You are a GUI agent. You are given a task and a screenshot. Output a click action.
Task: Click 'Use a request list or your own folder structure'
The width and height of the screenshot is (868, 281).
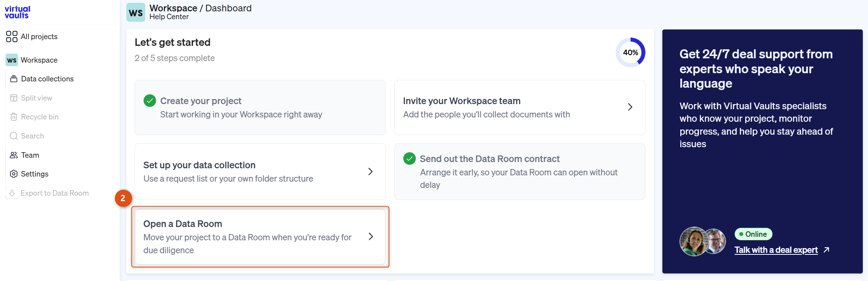[x=228, y=178]
